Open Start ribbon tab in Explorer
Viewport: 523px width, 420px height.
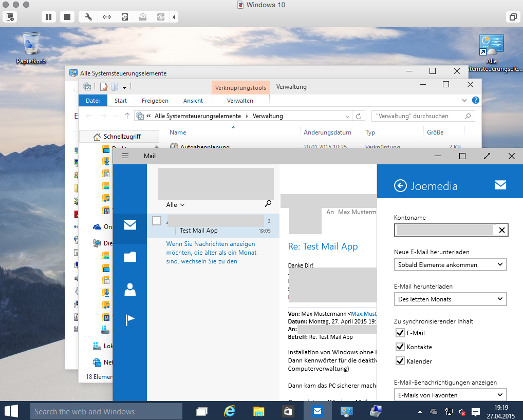tap(120, 101)
